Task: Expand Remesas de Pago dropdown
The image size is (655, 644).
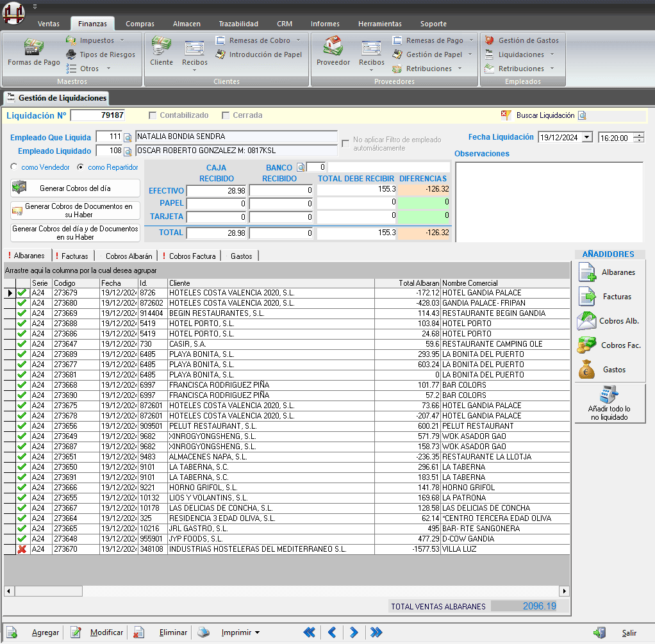Action: coord(472,40)
